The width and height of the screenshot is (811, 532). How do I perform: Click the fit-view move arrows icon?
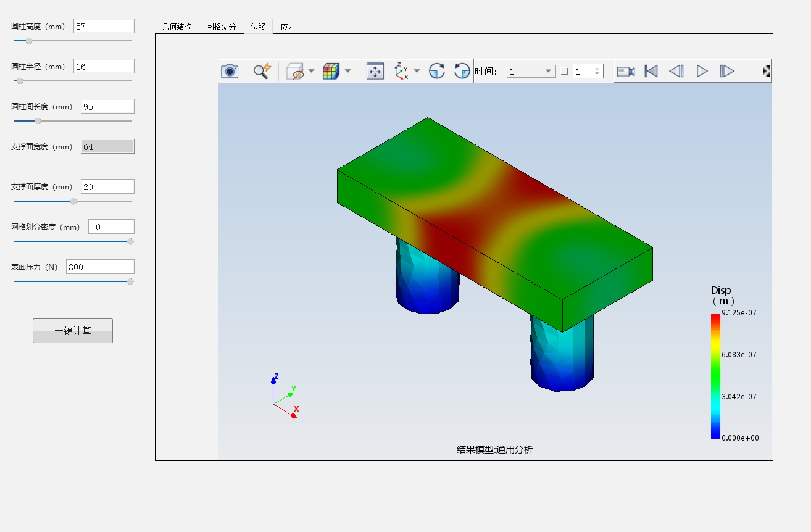click(x=375, y=72)
